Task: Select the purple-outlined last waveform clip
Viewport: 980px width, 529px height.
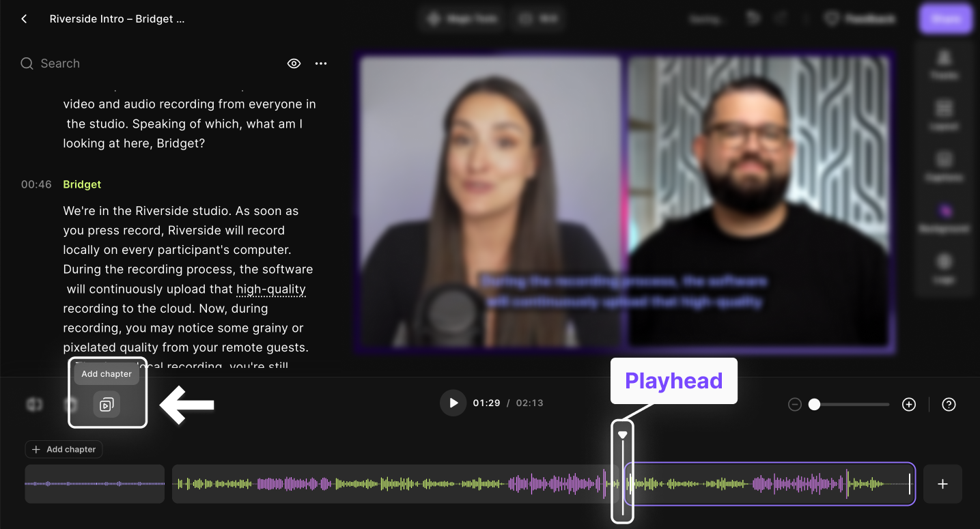Action: click(770, 484)
